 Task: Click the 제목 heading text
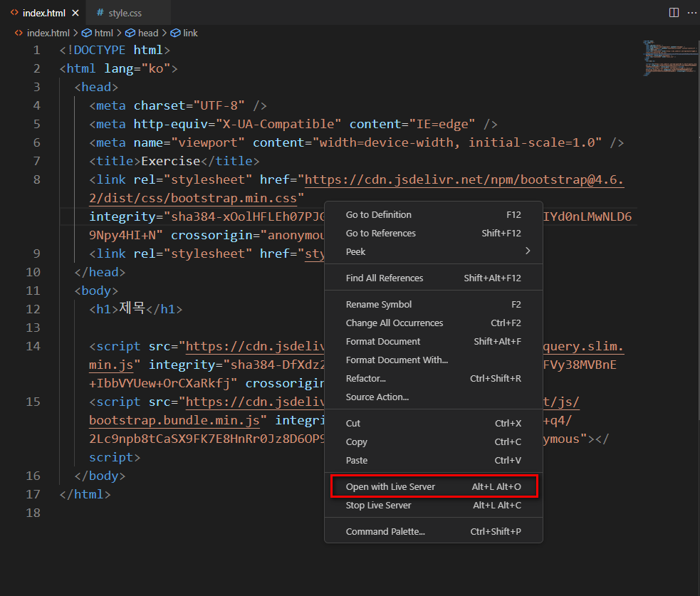(x=132, y=308)
